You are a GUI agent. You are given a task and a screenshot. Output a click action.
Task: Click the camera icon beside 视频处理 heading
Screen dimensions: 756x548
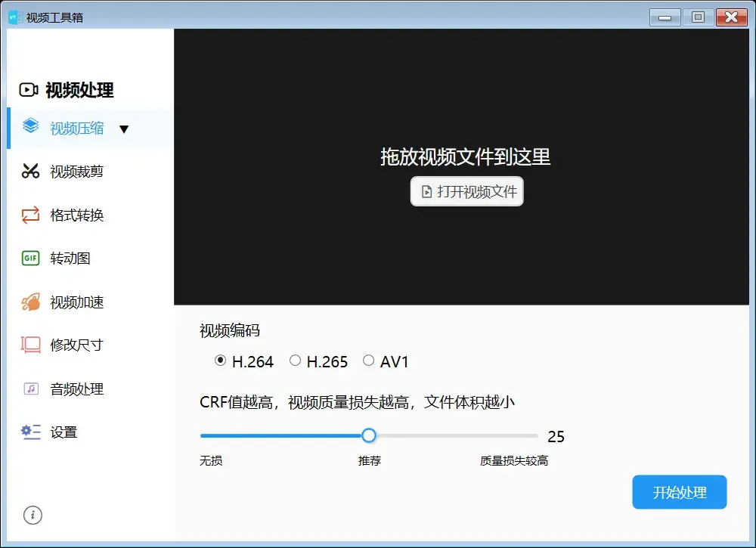coord(29,90)
